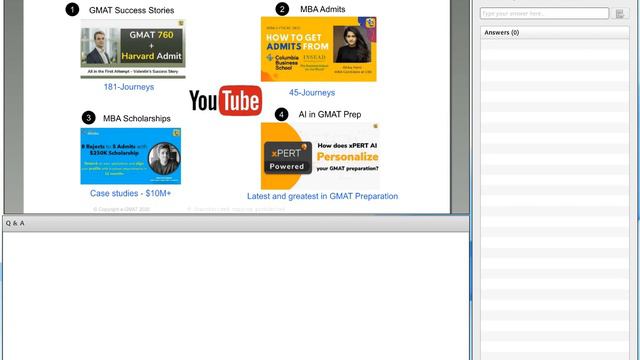Click the YouTube logo
Screen dimensions: 640x360
tap(225, 100)
